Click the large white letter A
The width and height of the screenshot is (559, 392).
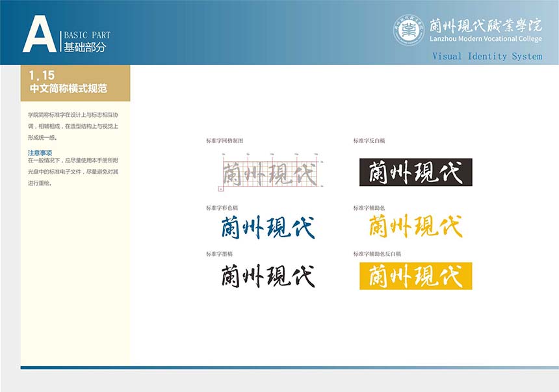(38, 34)
